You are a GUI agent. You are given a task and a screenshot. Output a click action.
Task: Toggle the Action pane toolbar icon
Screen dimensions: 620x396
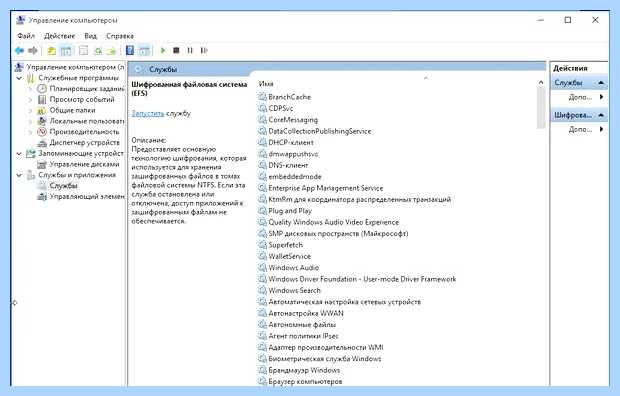pyautogui.click(x=144, y=51)
